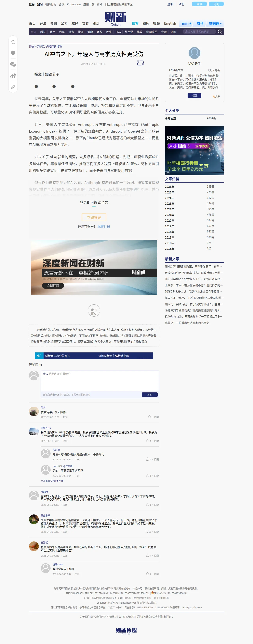
Task: Click the magnifier search icon
Action: point(220,32)
